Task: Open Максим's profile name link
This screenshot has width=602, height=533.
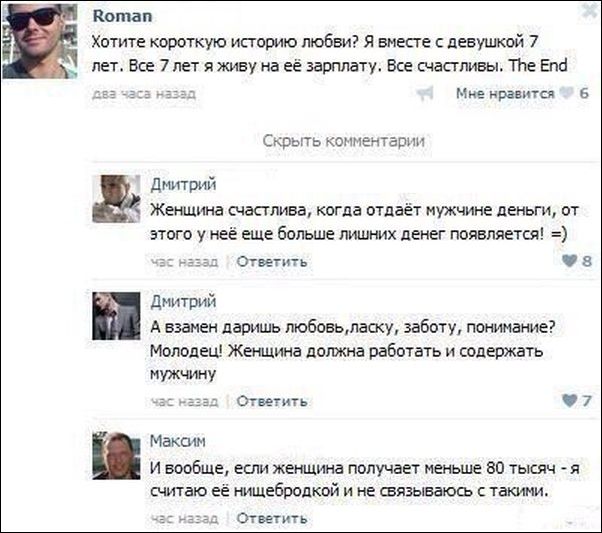Action: click(178, 440)
